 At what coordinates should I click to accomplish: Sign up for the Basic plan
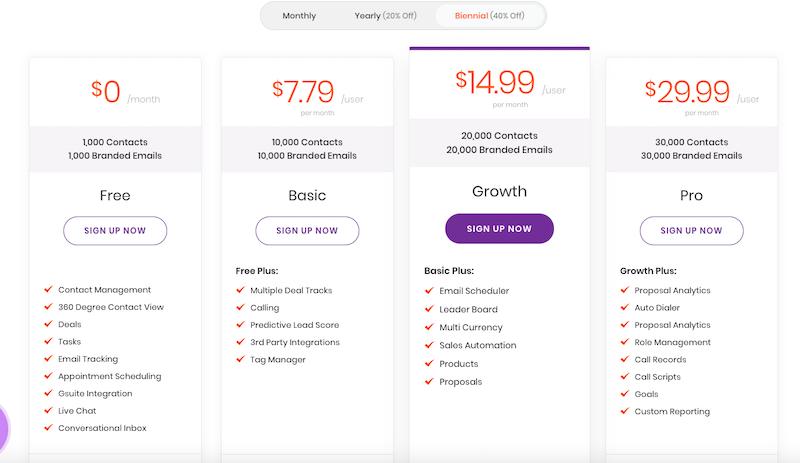(x=307, y=231)
